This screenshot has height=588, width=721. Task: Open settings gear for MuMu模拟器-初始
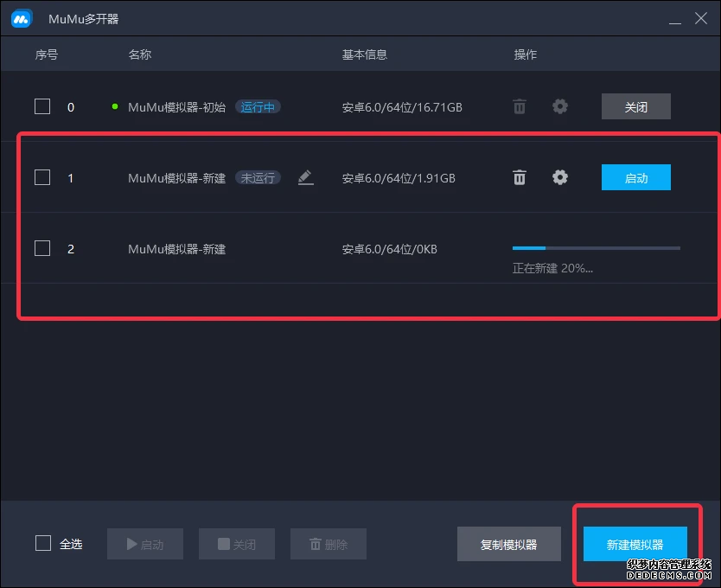[560, 106]
